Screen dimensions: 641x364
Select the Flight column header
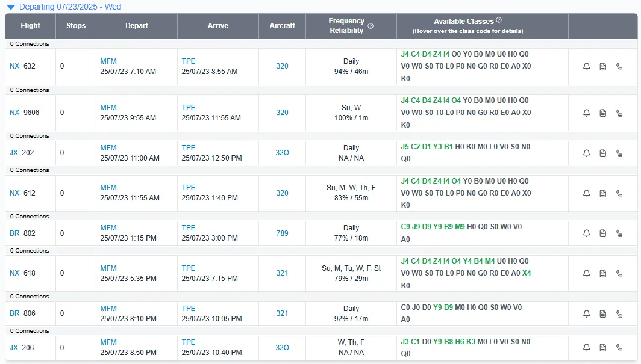30,26
